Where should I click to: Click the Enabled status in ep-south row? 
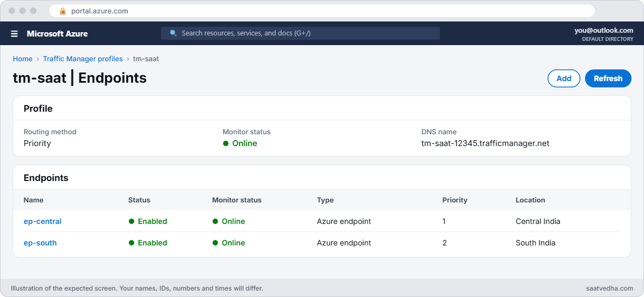152,243
